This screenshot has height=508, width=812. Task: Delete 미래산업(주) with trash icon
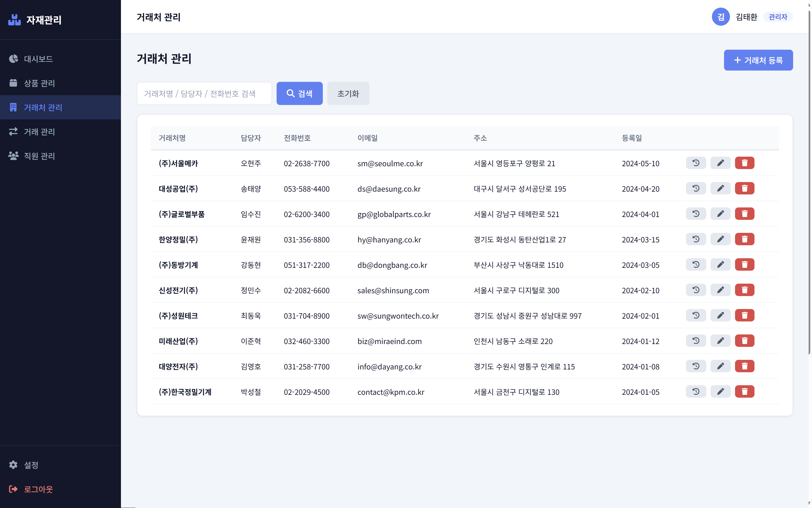point(745,341)
